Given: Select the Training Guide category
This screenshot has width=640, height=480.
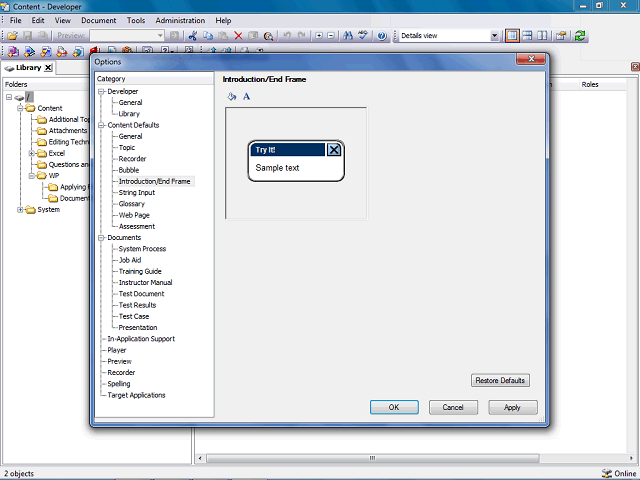Looking at the screenshot, I should coord(140,271).
